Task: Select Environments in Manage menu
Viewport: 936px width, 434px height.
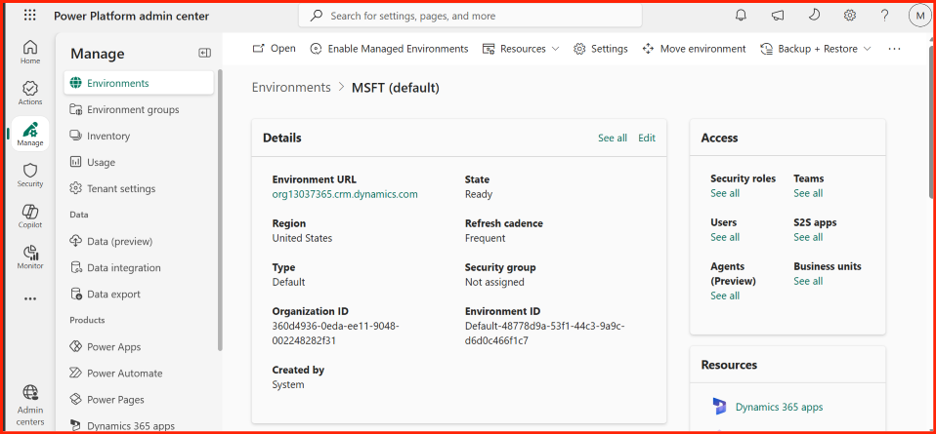Action: pos(138,83)
